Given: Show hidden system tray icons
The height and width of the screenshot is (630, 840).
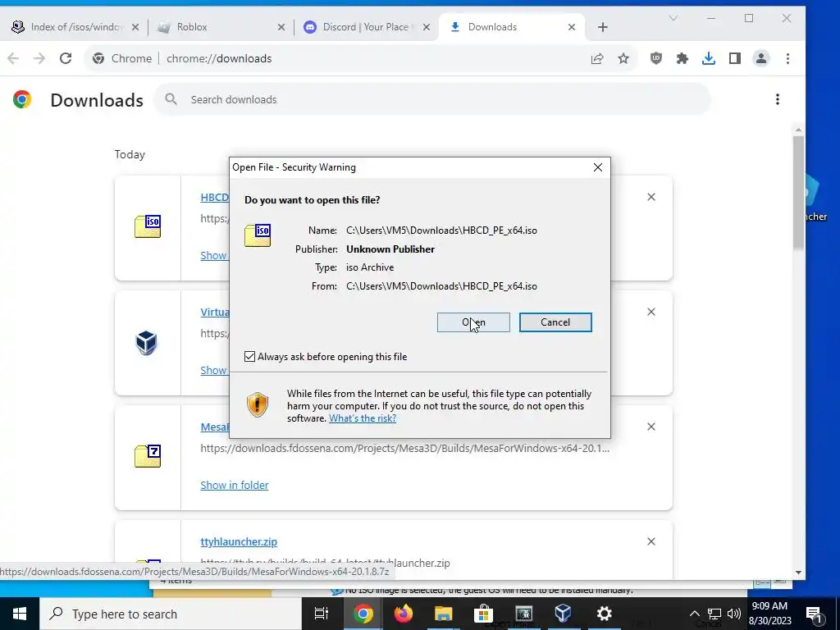Looking at the screenshot, I should [694, 614].
